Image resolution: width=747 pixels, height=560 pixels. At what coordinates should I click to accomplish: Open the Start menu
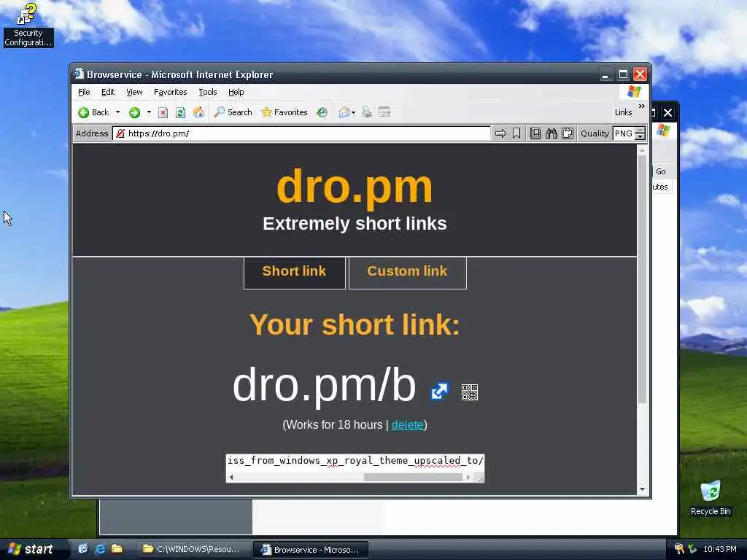31,550
